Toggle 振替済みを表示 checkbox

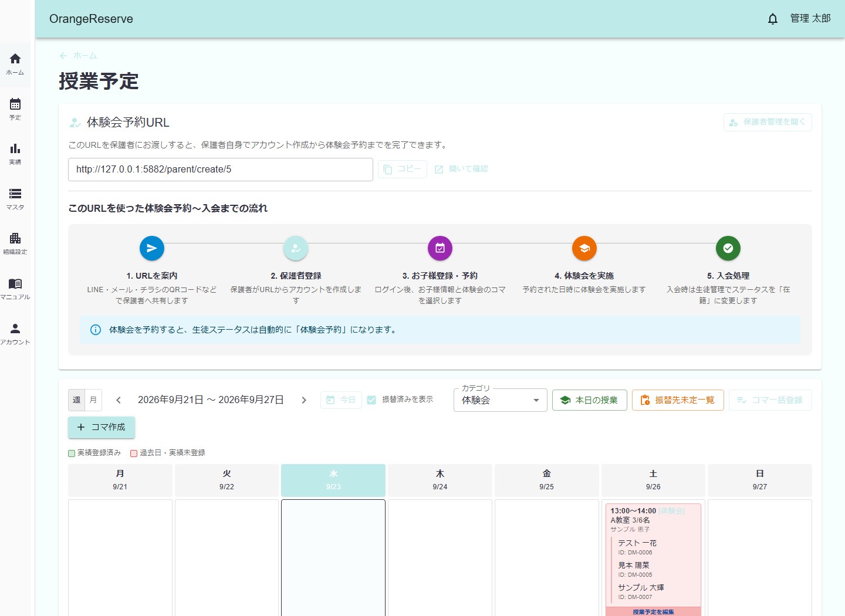coord(371,400)
